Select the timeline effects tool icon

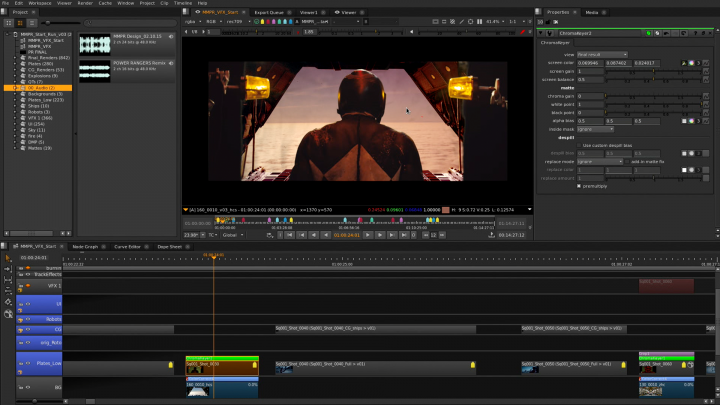[x=8, y=314]
